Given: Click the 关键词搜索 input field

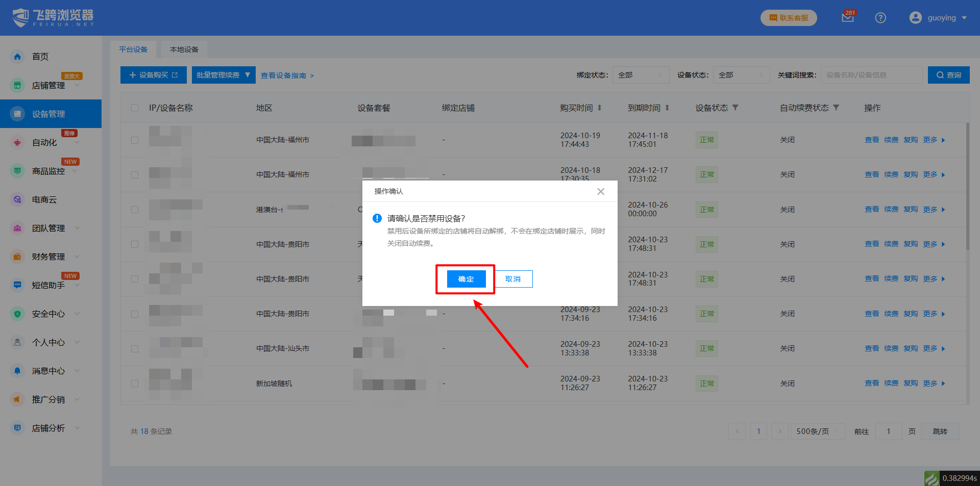Looking at the screenshot, I should click(871, 75).
